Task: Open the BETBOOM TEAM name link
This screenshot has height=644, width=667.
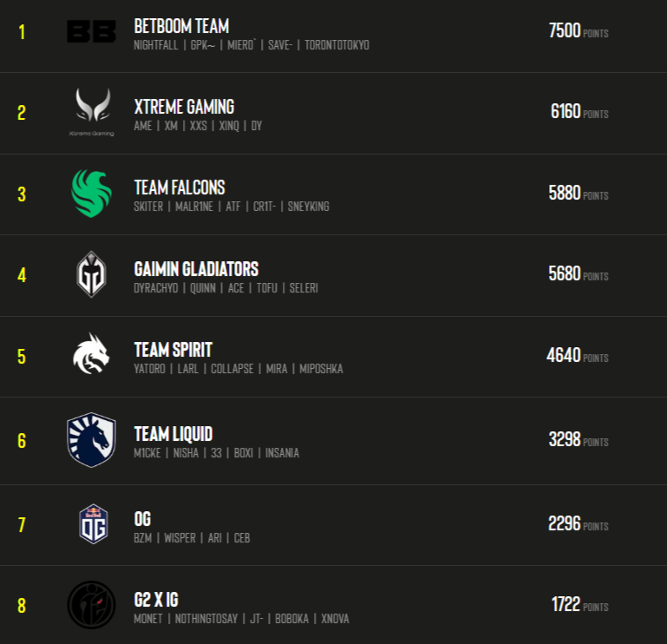Action: click(x=181, y=26)
